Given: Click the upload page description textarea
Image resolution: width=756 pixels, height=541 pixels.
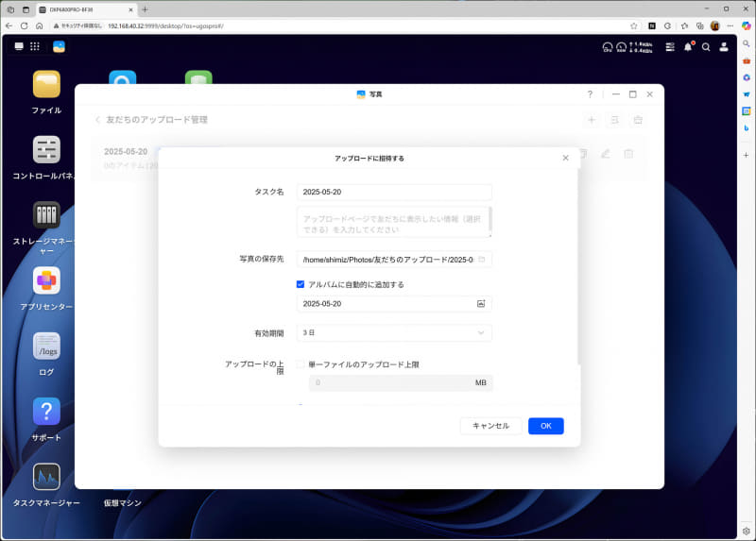Looking at the screenshot, I should pos(394,222).
